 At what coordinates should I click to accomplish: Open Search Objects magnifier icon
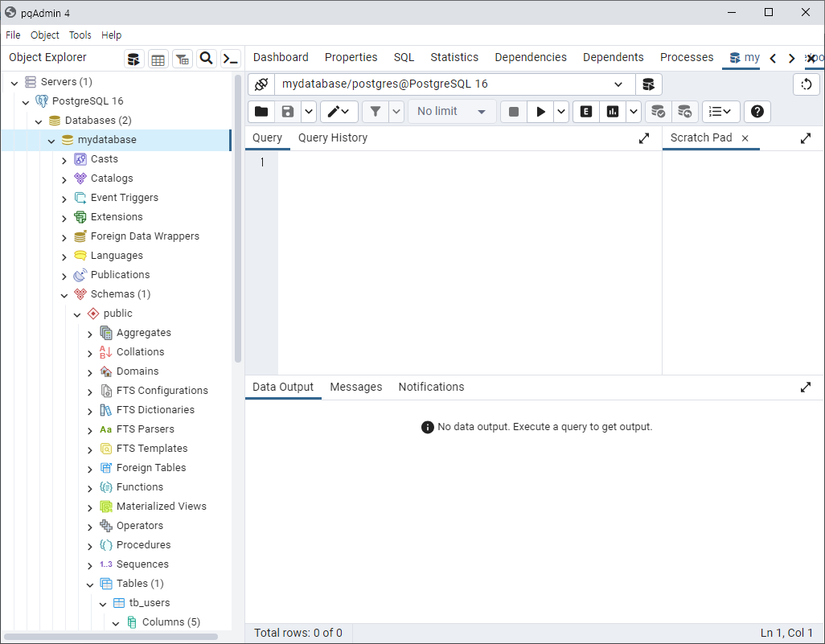(x=207, y=59)
